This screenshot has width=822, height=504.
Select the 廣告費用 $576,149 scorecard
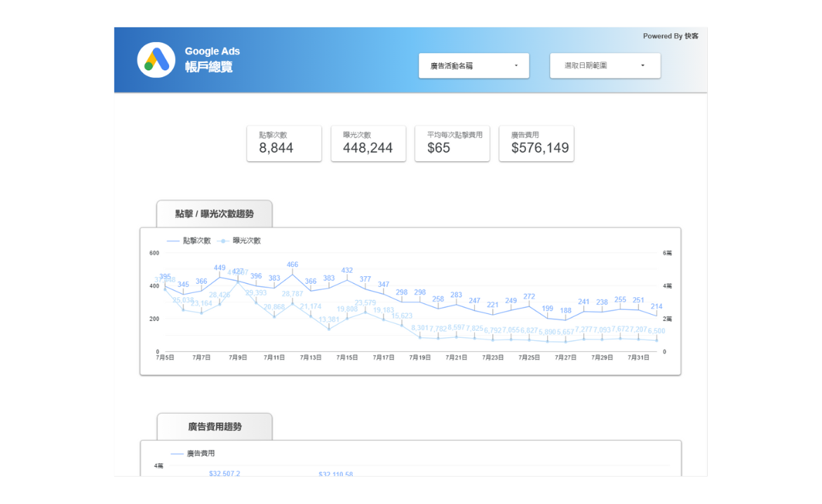(537, 144)
